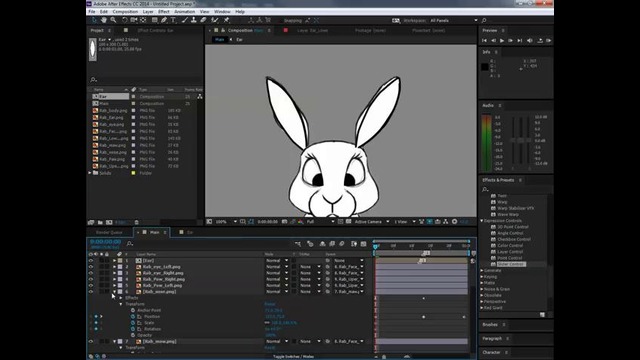Click the RAM preview button in Preview panel
The image size is (640, 360).
tap(549, 40)
